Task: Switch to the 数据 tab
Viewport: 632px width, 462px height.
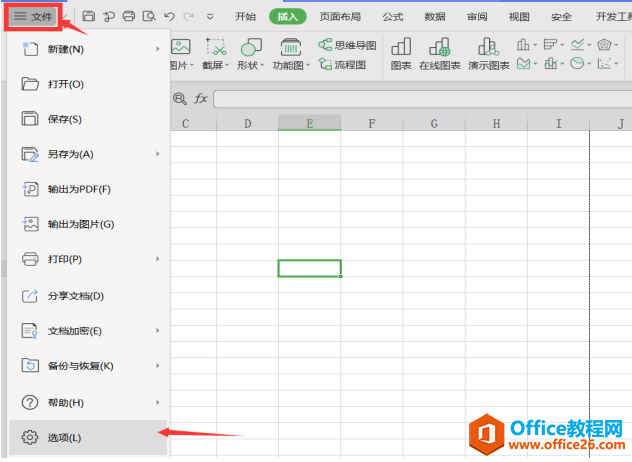Action: (435, 17)
